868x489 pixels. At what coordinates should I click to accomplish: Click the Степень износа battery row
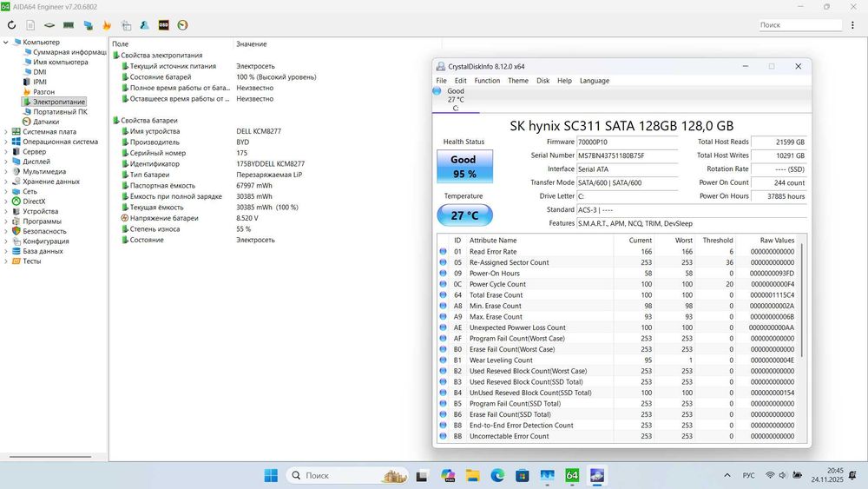click(x=186, y=229)
